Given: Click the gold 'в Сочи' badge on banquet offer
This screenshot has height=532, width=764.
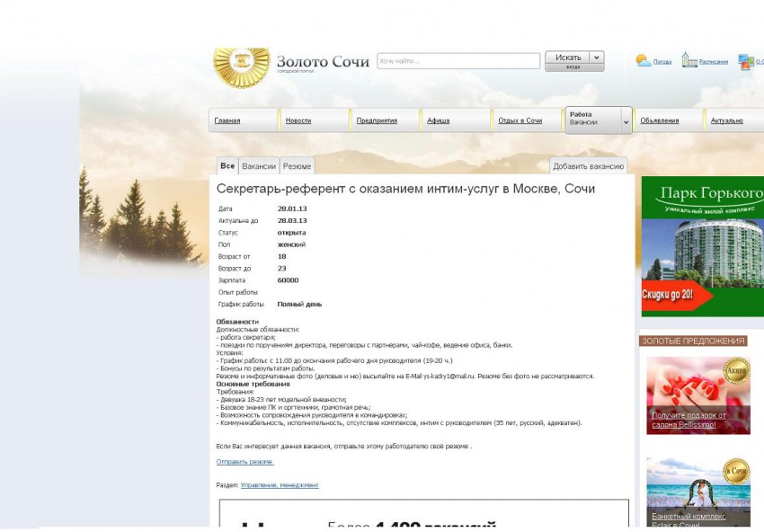Looking at the screenshot, I should tap(736, 472).
